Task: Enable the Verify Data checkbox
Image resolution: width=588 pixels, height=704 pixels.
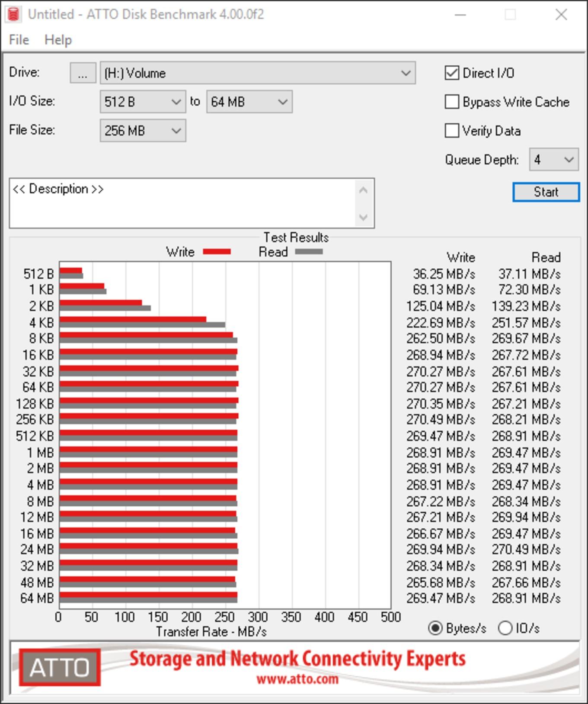Action: (x=452, y=131)
